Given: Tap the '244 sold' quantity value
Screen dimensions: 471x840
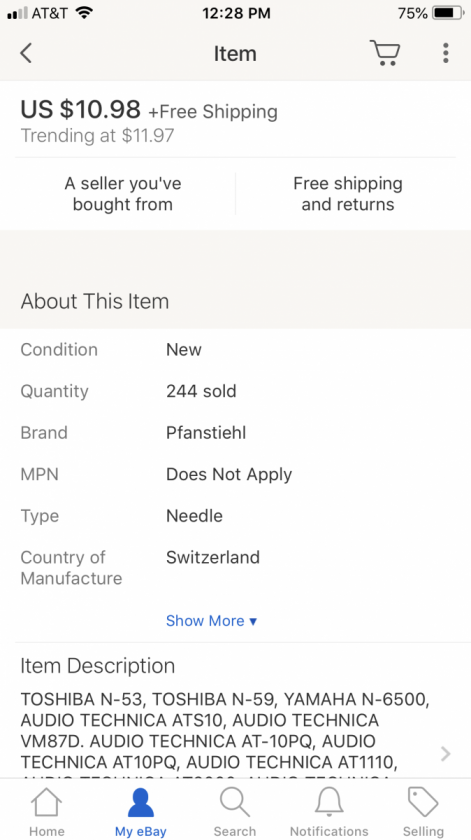Looking at the screenshot, I should (x=201, y=391).
